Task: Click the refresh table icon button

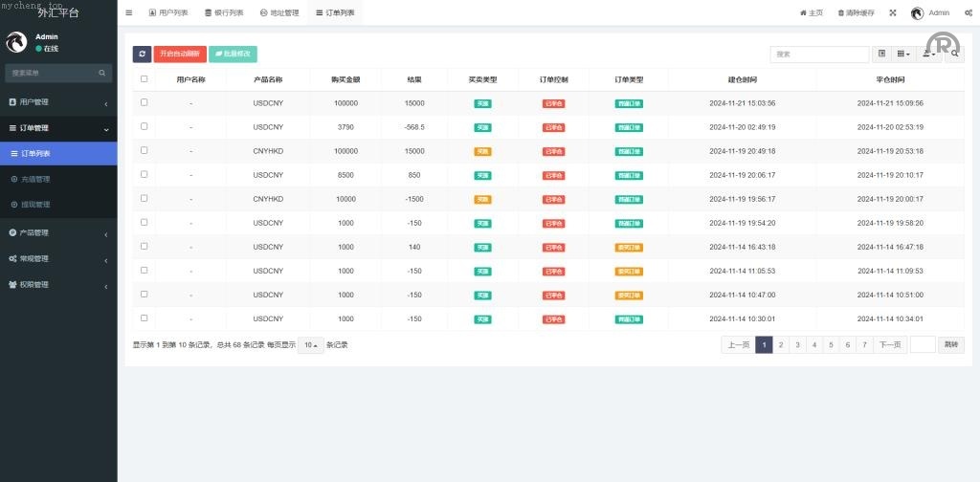Action: click(x=142, y=55)
